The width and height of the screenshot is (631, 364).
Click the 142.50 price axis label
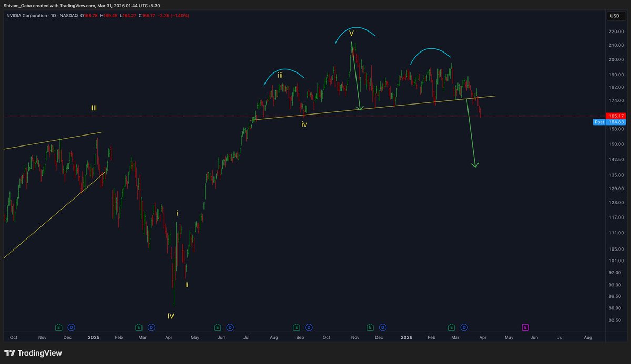[x=616, y=159]
